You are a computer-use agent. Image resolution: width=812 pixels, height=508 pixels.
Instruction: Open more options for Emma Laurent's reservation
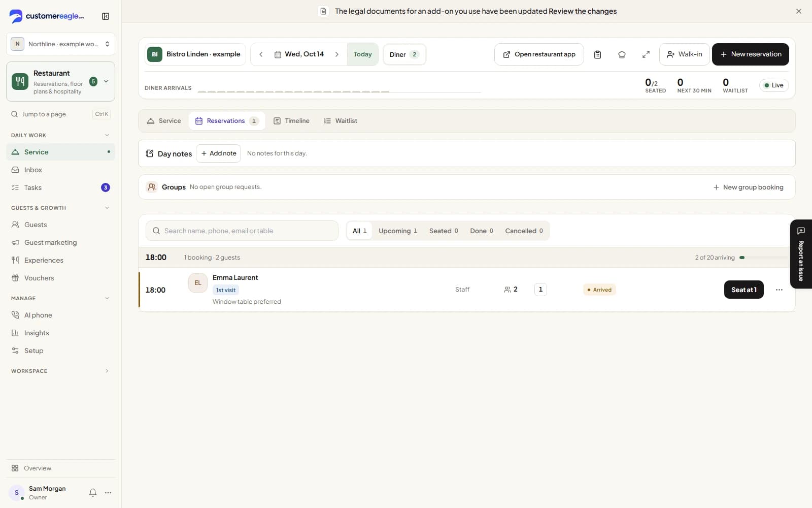point(779,290)
